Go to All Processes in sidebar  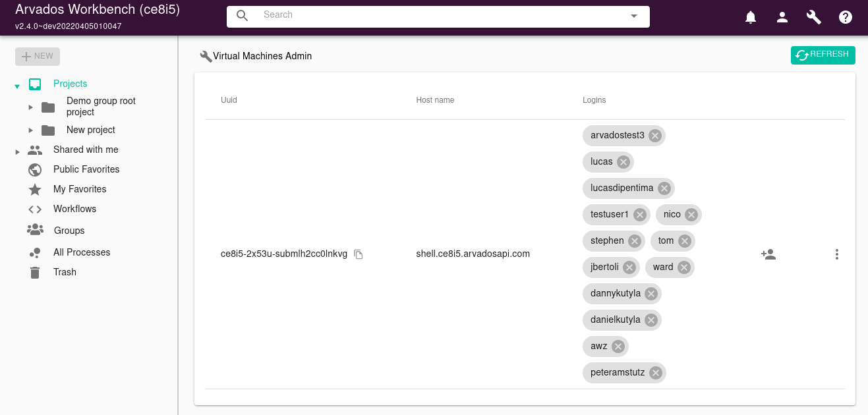click(x=82, y=252)
